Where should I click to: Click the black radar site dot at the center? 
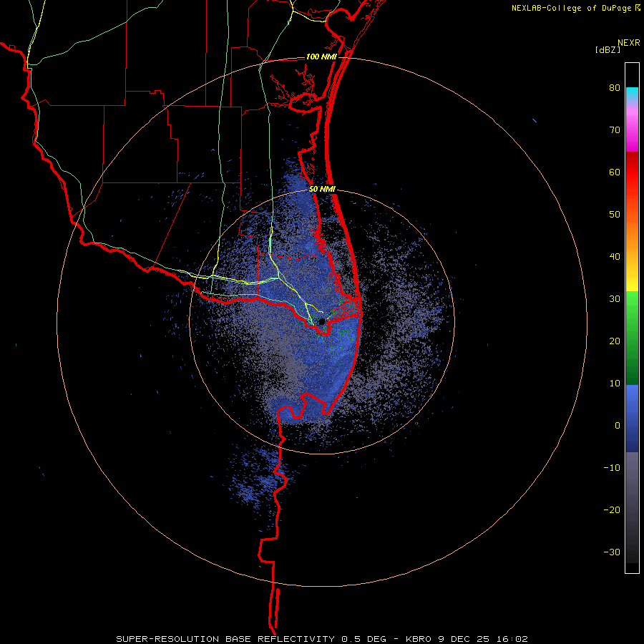[x=321, y=321]
